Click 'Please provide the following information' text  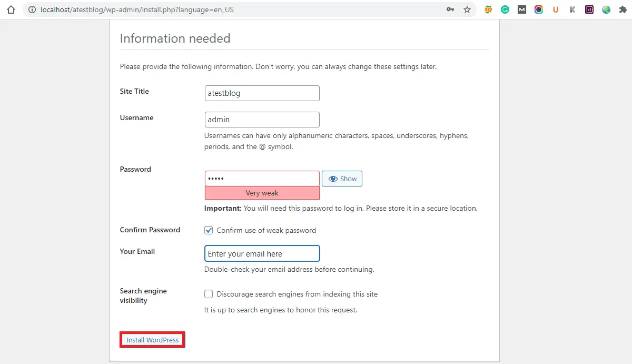(x=278, y=67)
